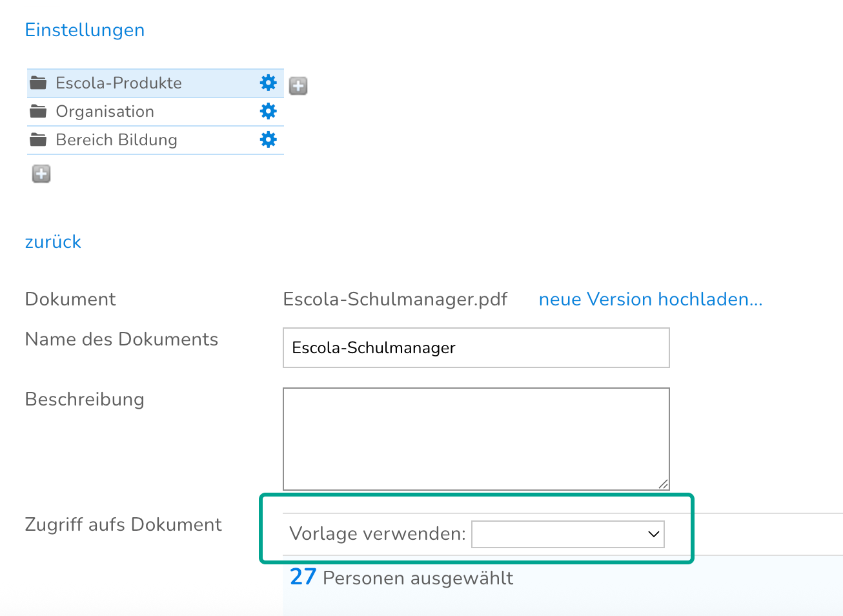The width and height of the screenshot is (843, 616).
Task: Click the plus icon below Bereich Bildung
Action: pyautogui.click(x=41, y=174)
